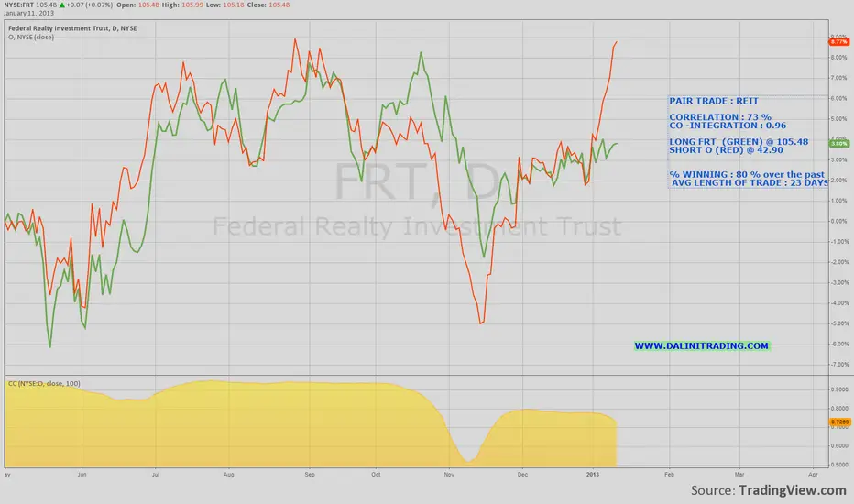Click the Feb label on time axis
This screenshot has width=854, height=504.
[x=669, y=475]
